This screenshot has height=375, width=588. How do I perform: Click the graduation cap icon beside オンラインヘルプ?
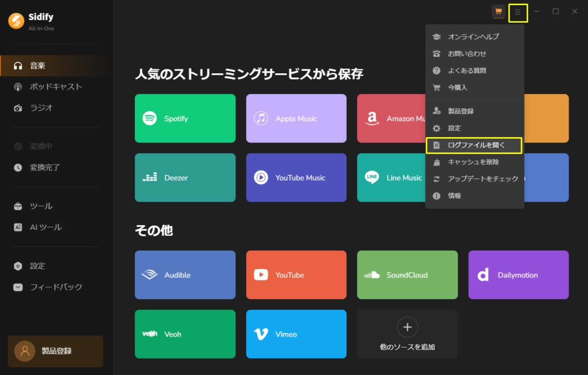(437, 37)
